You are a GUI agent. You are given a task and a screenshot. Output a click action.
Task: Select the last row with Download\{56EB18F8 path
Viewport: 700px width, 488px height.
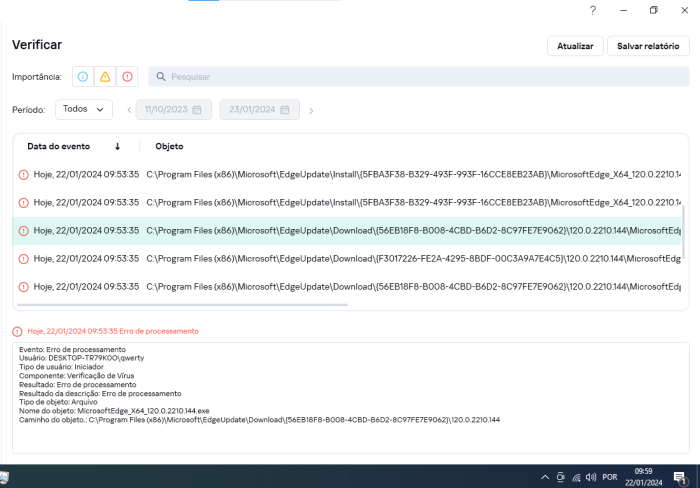pyautogui.click(x=346, y=287)
